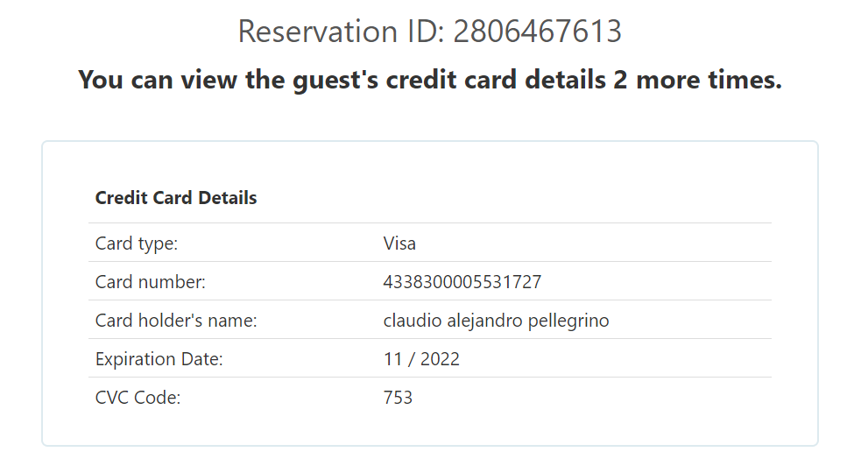Screen dimensions: 868x466
Task: Select the card number value
Action: pyautogui.click(x=462, y=282)
